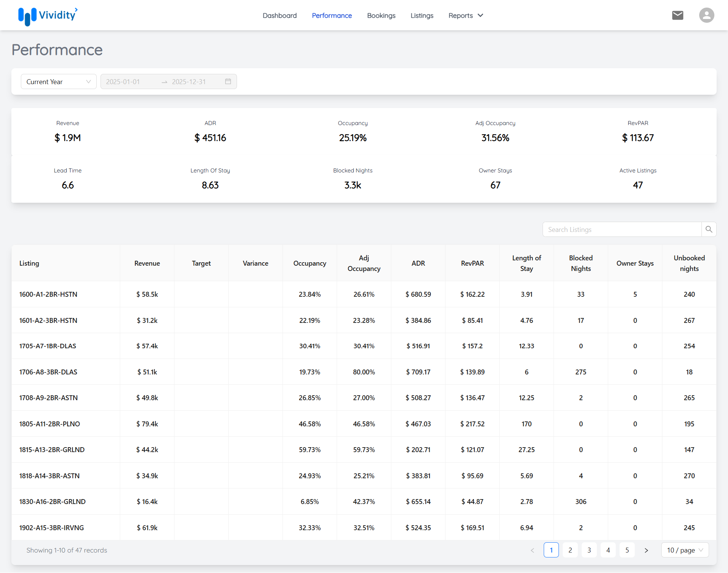Click the Vividity logo
This screenshot has height=573, width=728.
48,16
